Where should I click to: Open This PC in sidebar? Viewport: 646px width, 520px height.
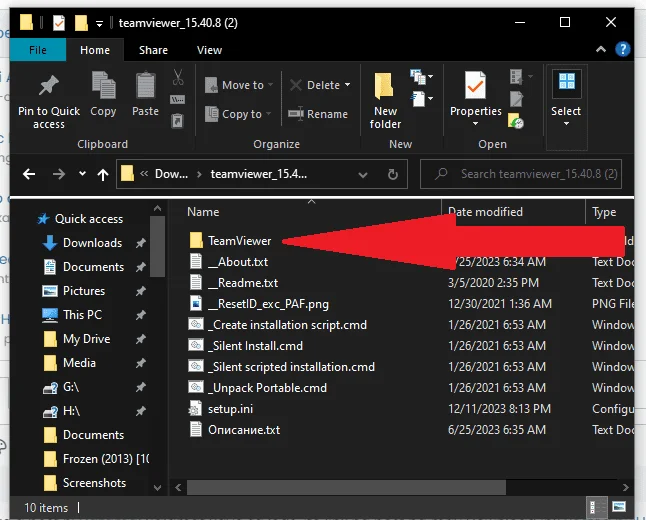pos(72,315)
